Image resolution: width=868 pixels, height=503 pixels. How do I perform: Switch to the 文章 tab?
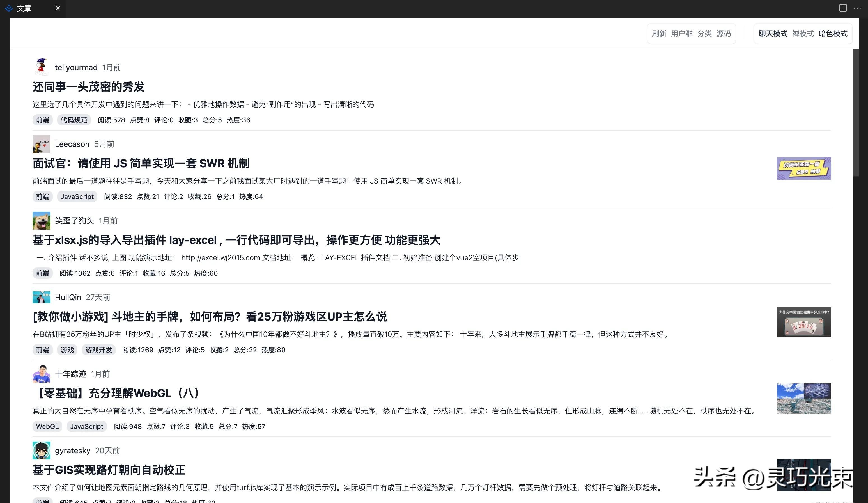(25, 8)
